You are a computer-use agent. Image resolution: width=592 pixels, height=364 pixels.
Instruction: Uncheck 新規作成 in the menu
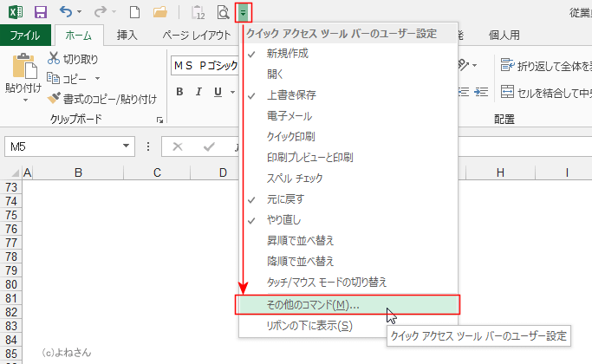click(x=348, y=54)
